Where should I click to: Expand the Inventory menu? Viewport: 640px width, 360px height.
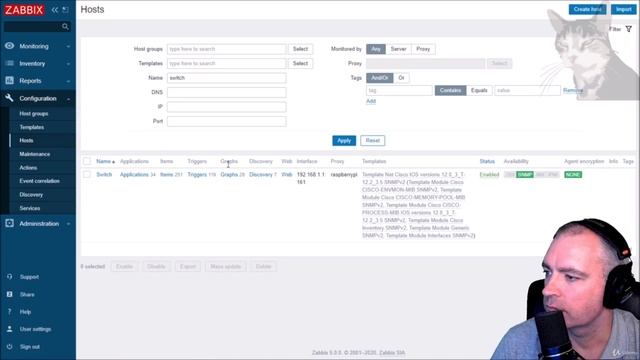pyautogui.click(x=38, y=64)
